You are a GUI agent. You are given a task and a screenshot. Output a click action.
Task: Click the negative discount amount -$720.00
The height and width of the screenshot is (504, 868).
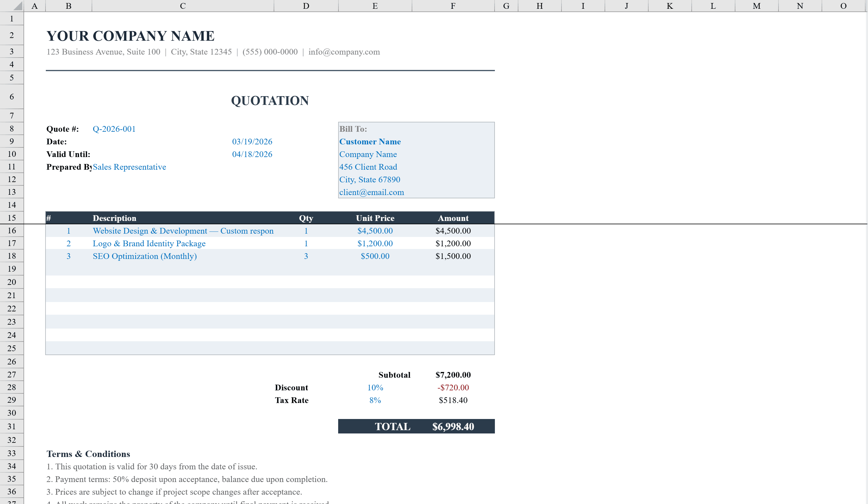[x=453, y=387]
